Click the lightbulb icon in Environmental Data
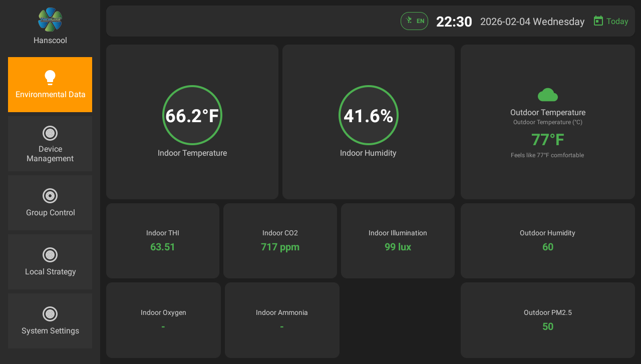The width and height of the screenshot is (641, 364). tap(50, 78)
